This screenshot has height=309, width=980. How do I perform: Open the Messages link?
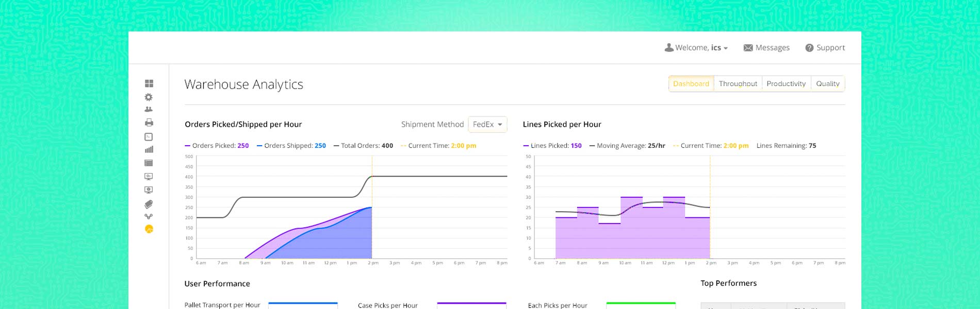pyautogui.click(x=766, y=48)
